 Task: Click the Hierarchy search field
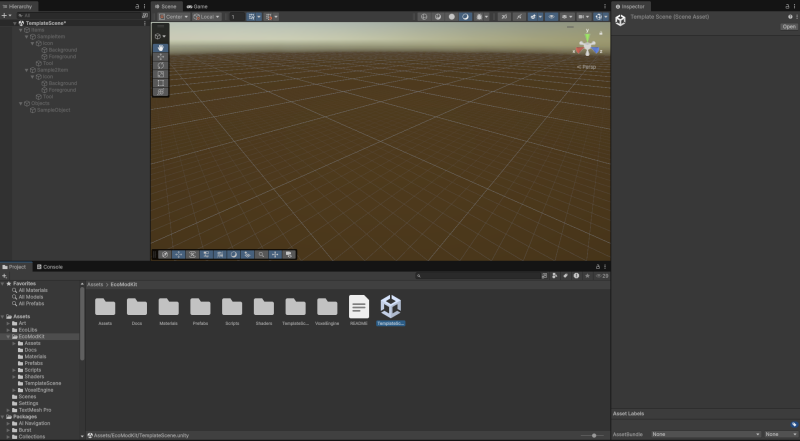click(79, 16)
